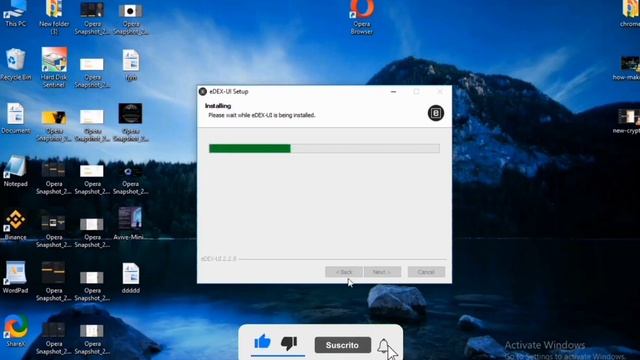Open the Recycle Bin icon
The width and height of the screenshot is (640, 360).
16,64
